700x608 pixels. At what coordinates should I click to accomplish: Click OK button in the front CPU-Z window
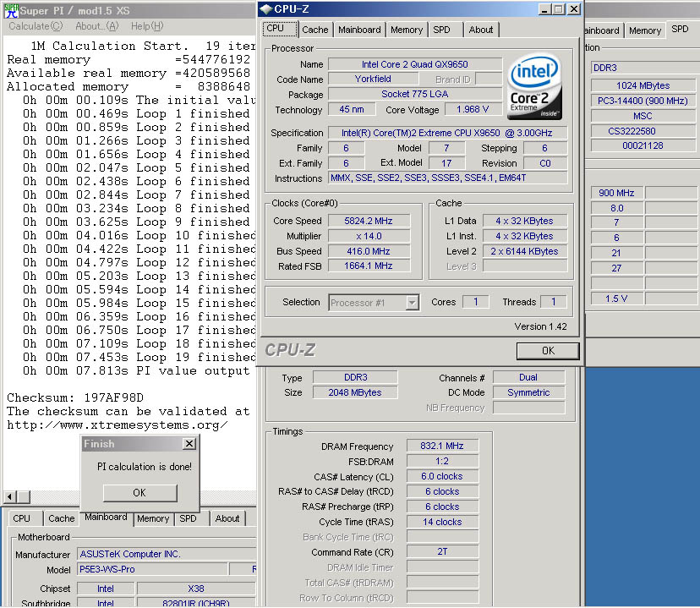[x=548, y=351]
